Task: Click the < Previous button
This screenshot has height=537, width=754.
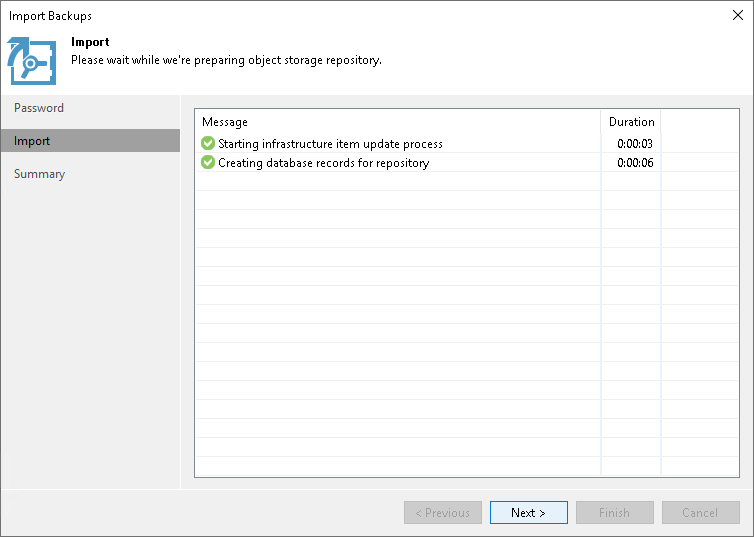Action: click(x=443, y=513)
